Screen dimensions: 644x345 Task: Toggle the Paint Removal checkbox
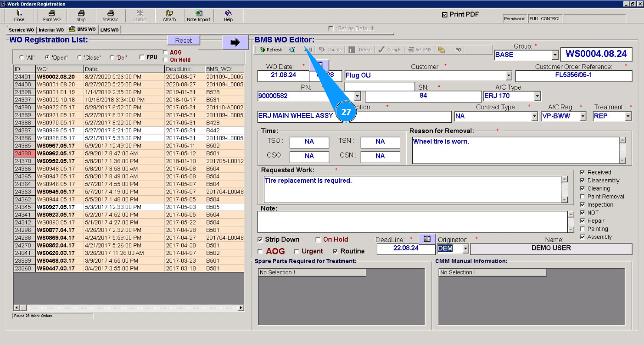pyautogui.click(x=582, y=197)
